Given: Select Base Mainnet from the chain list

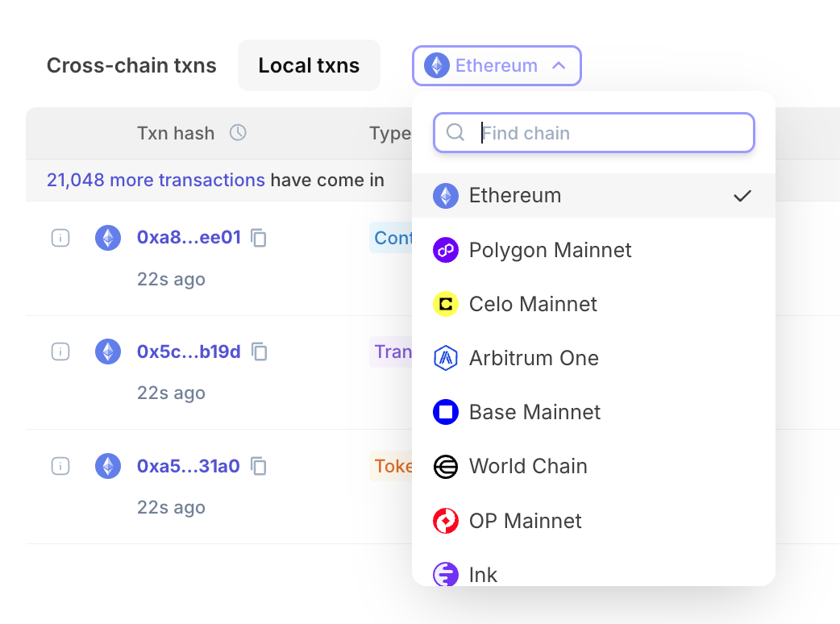Looking at the screenshot, I should click(x=534, y=412).
